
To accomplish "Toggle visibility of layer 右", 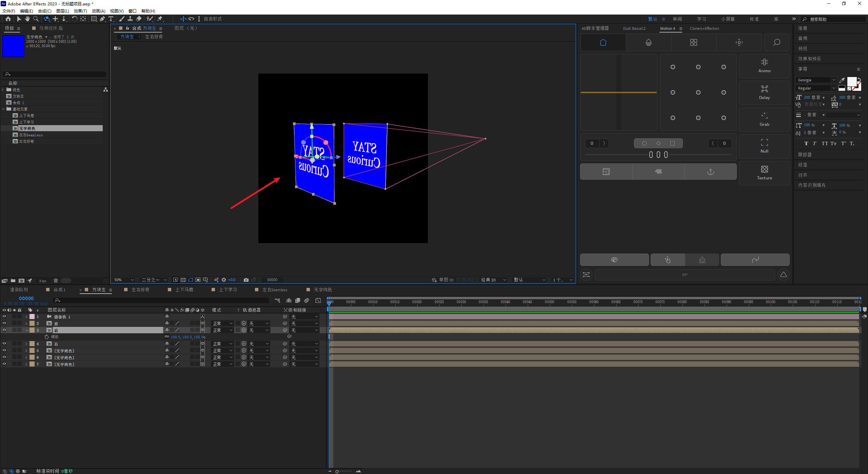I will pos(4,343).
